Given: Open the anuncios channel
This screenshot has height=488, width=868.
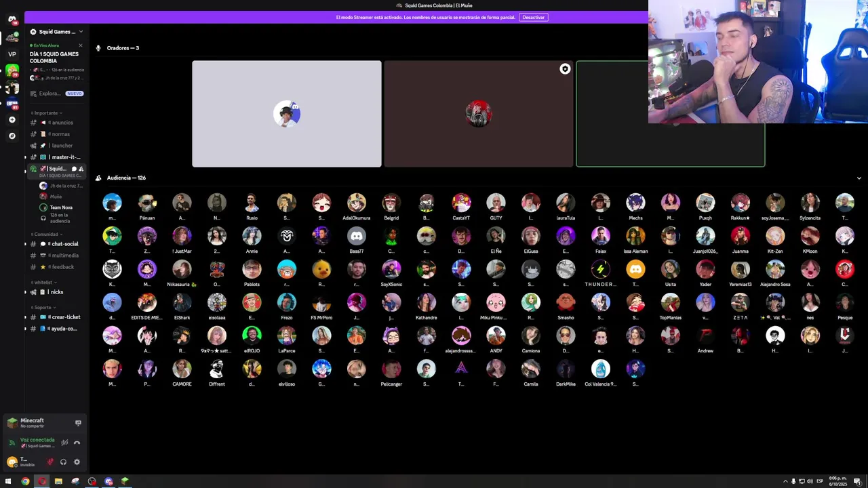Looking at the screenshot, I should (x=57, y=123).
